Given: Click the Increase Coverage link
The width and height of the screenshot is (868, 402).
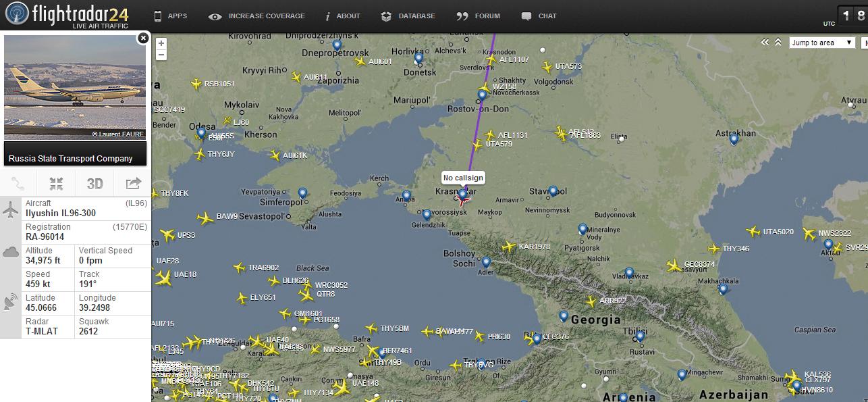Looking at the screenshot, I should [257, 16].
